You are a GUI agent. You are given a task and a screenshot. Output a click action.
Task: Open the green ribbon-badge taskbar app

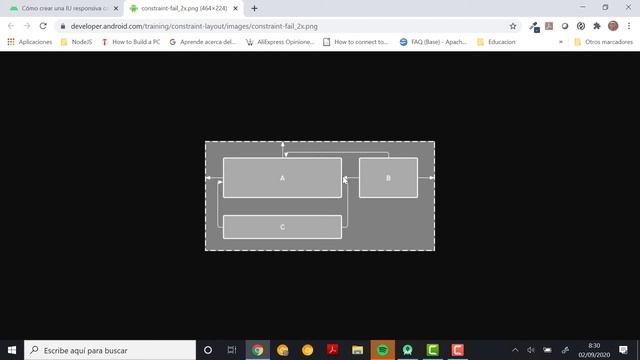(x=408, y=350)
